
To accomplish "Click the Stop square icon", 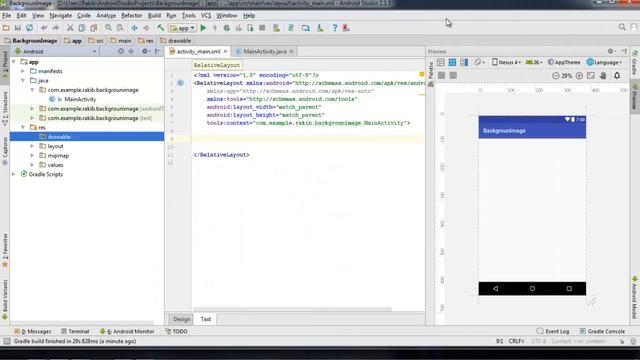I will tap(262, 28).
